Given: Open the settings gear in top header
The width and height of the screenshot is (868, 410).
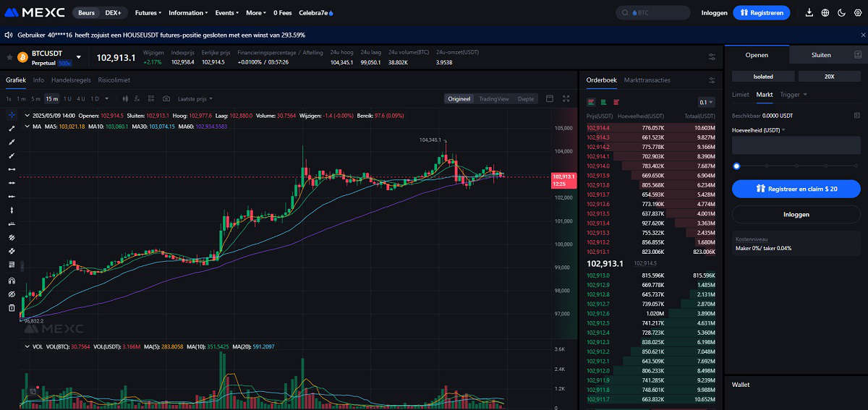Looking at the screenshot, I should [857, 13].
